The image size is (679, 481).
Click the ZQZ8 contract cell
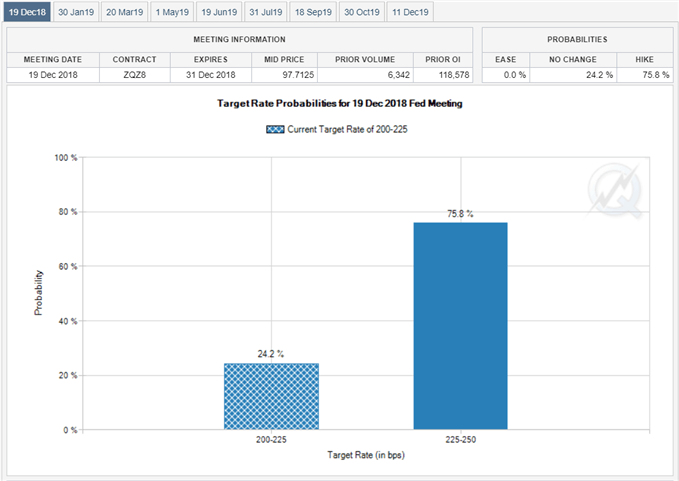click(135, 74)
